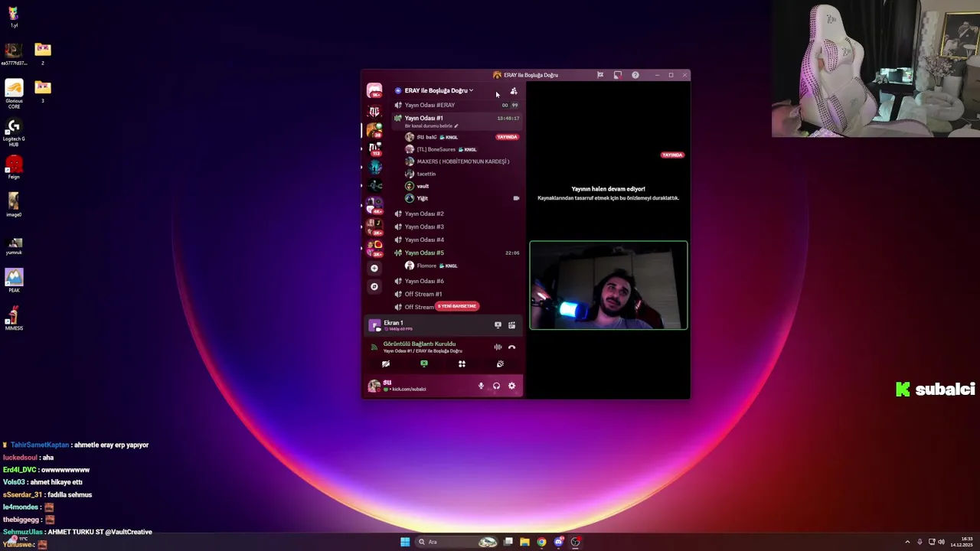Open the Discord direct messages home icon

[374, 91]
